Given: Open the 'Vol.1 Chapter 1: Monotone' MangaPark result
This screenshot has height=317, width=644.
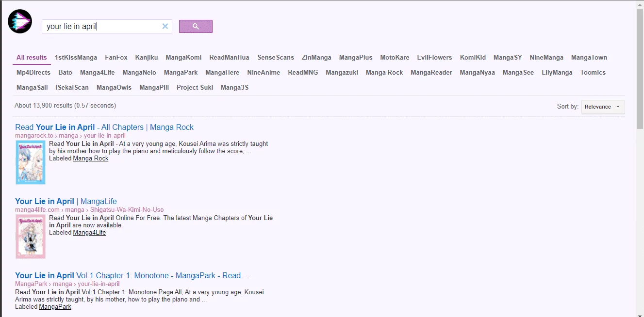Looking at the screenshot, I should pyautogui.click(x=132, y=275).
